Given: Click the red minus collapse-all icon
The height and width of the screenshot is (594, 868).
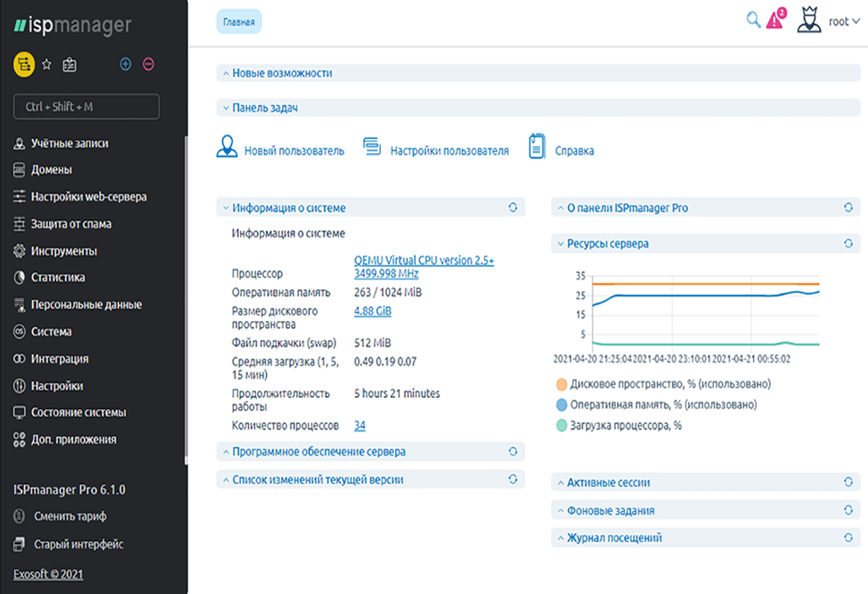Looking at the screenshot, I should (148, 64).
